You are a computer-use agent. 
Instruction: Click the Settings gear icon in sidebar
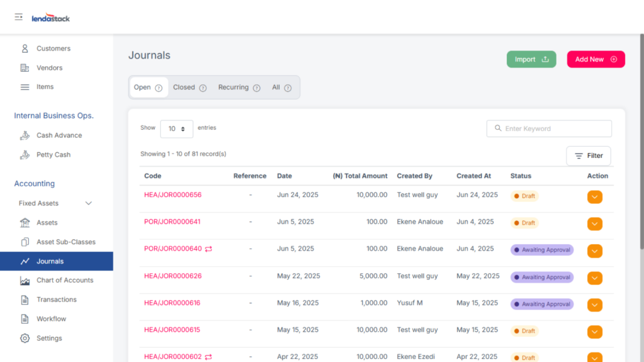25,339
